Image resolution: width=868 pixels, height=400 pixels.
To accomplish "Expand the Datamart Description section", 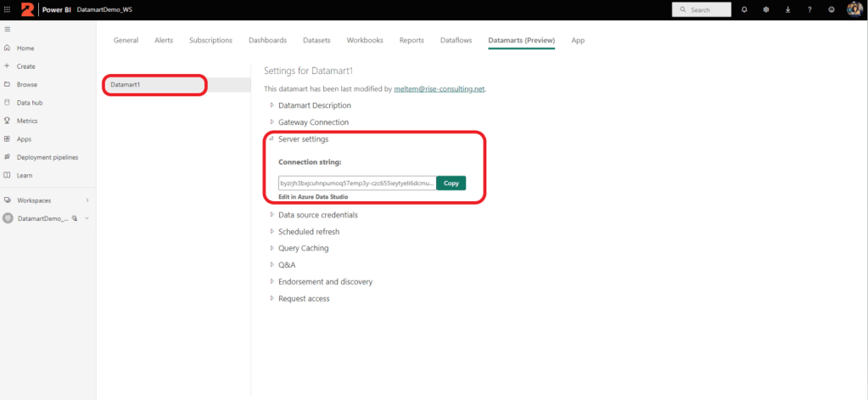I will point(314,105).
